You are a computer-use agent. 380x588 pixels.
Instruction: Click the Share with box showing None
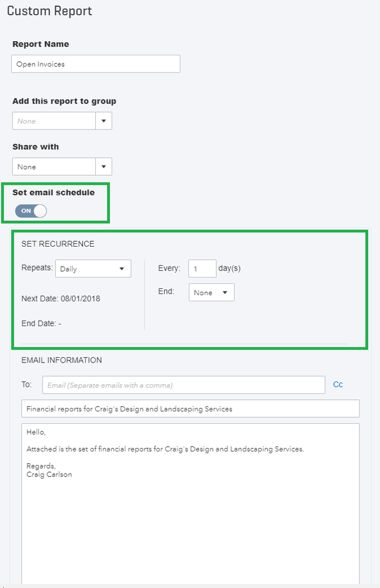(x=54, y=167)
